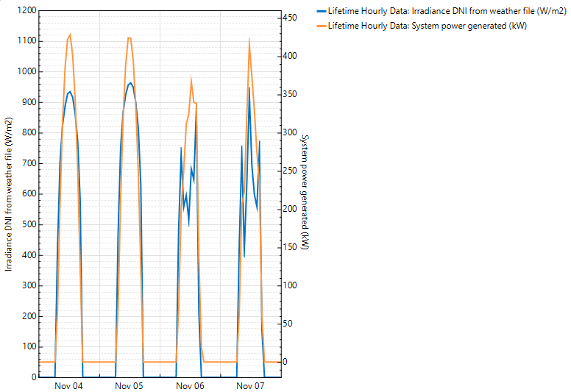Click the 0 tick on the right axis
Viewport: 571px width, 392px height.
pos(288,362)
